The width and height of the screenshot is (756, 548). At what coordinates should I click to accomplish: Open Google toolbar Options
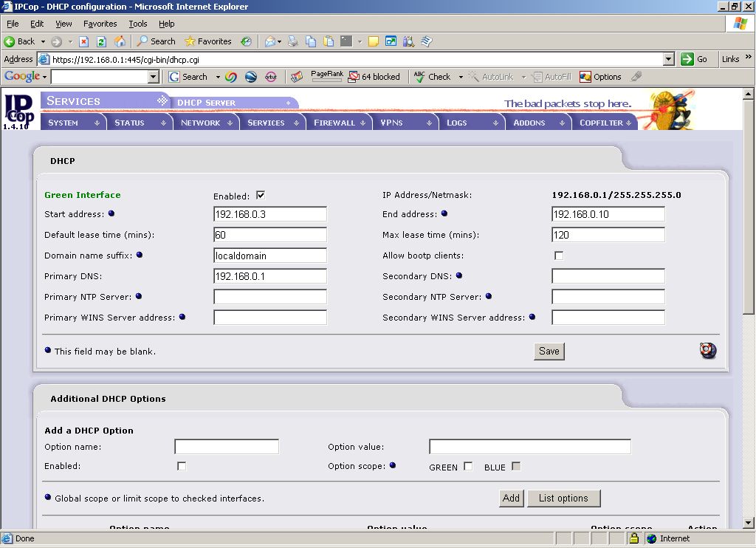[600, 77]
